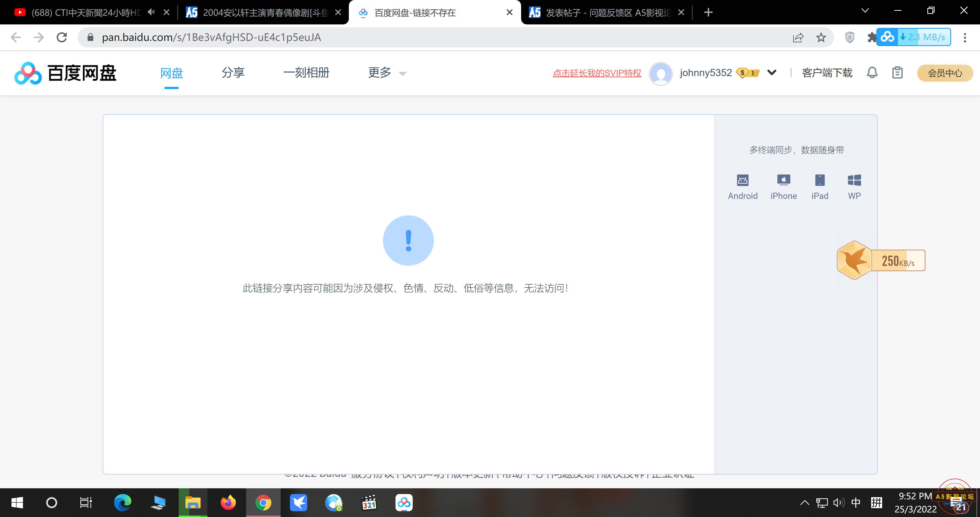Expand the 更多 dropdown menu
This screenshot has height=517, width=980.
(387, 72)
